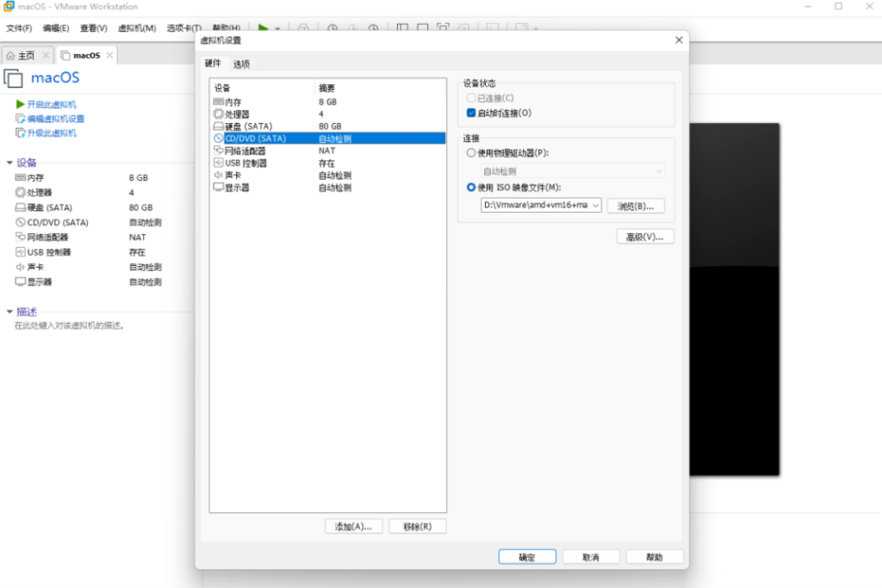
Task: Click the ISO path input field text
Action: 536,205
